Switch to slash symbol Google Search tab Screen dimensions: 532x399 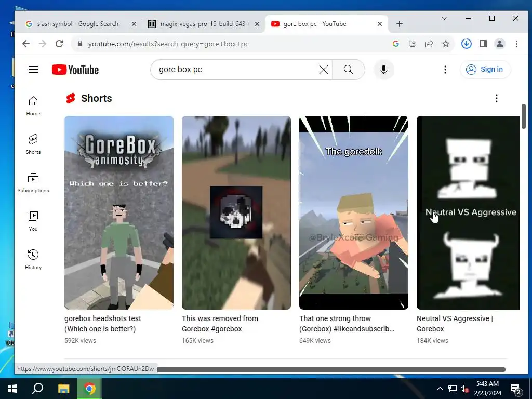[78, 24]
